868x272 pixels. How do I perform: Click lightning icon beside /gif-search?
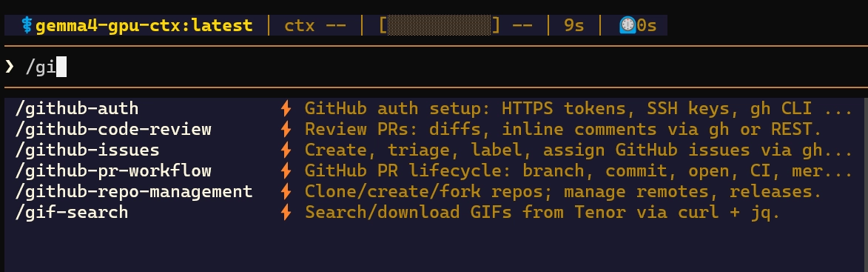click(286, 212)
